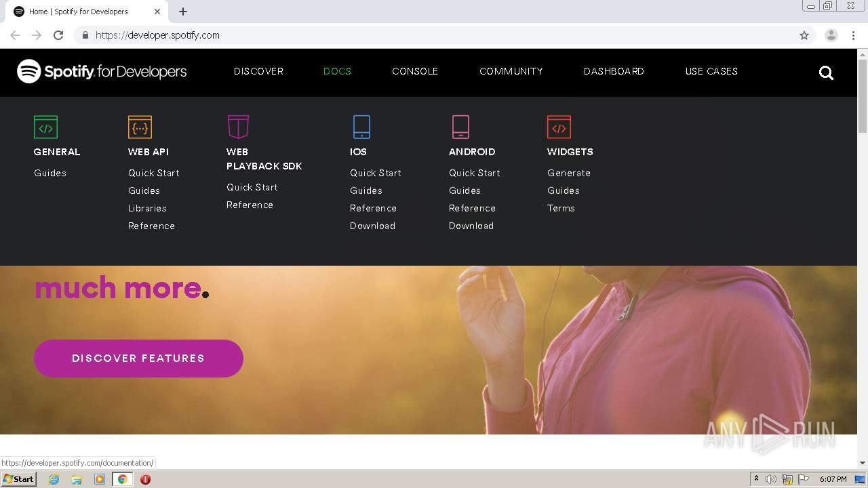Click the pink Android device icon
The image size is (868, 488).
click(460, 127)
